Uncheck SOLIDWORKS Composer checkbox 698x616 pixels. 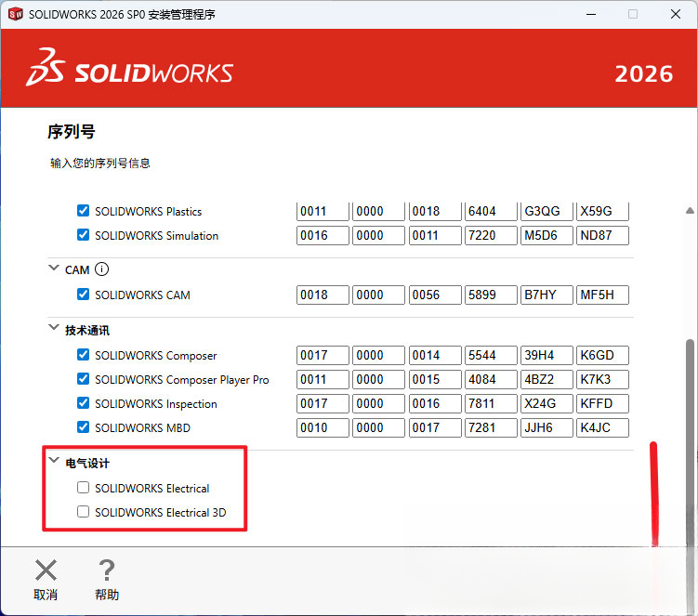[x=83, y=355]
